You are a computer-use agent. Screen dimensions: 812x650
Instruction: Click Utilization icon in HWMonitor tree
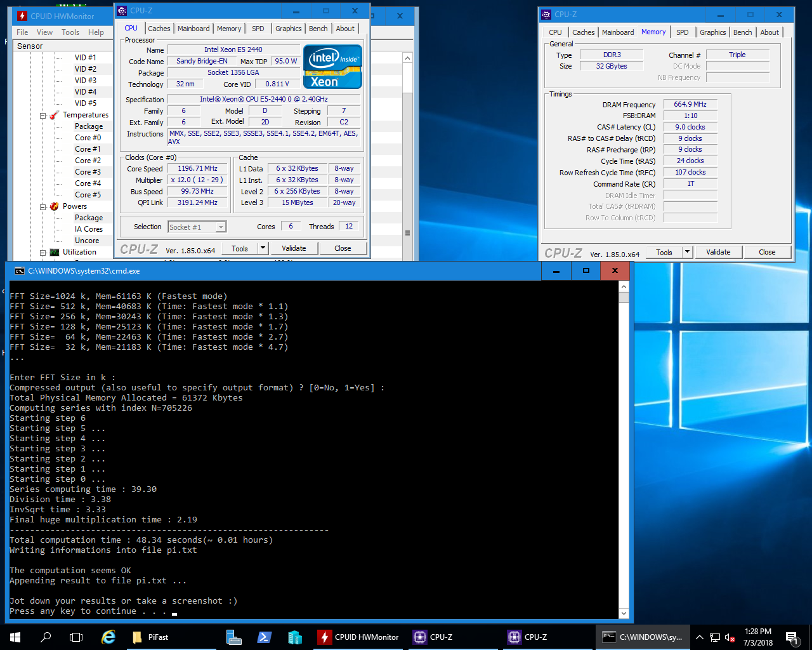(55, 252)
